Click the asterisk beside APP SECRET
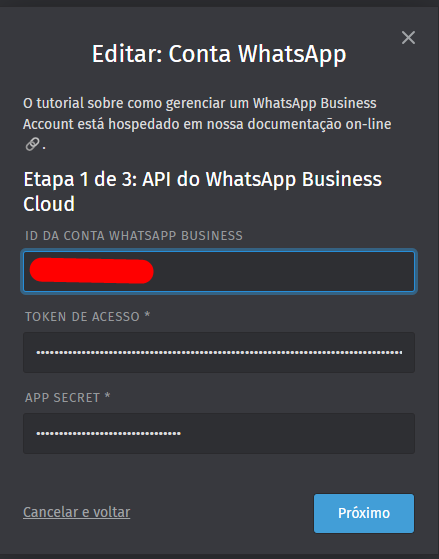Viewport: 439px width, 559px height. click(x=107, y=396)
